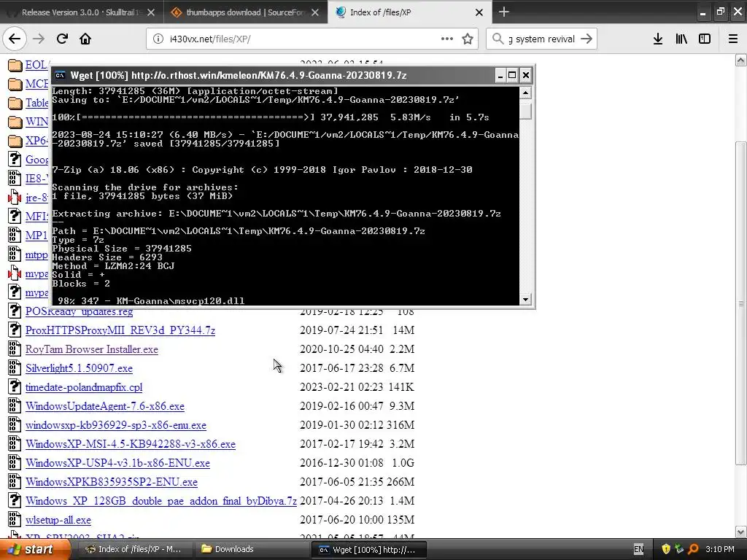This screenshot has height=560, width=747.
Task: Click the 316M size value
Action: 400,425
